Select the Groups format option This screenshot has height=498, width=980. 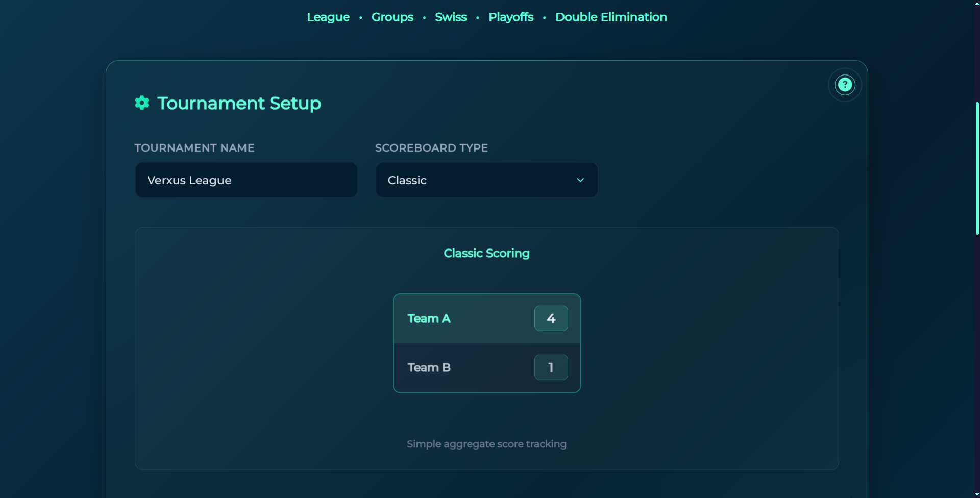392,17
